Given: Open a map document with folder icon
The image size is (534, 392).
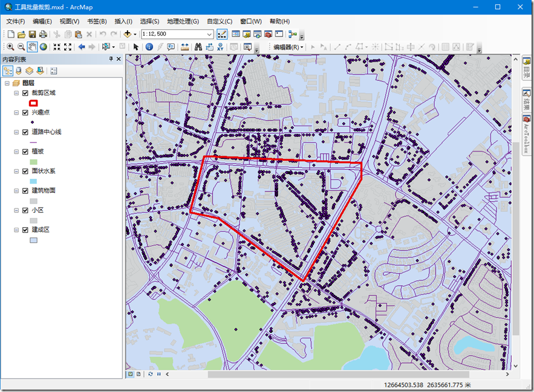Looking at the screenshot, I should tap(21, 34).
